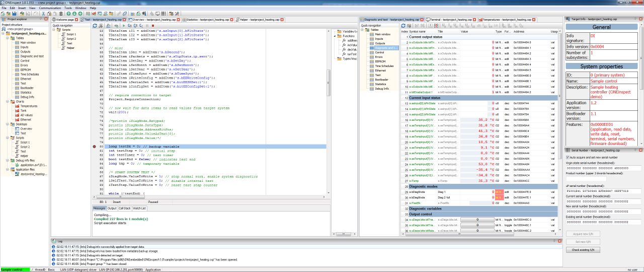Select Temperatures chart in Project explorer
The width and height of the screenshot is (644, 272).
click(x=29, y=106)
